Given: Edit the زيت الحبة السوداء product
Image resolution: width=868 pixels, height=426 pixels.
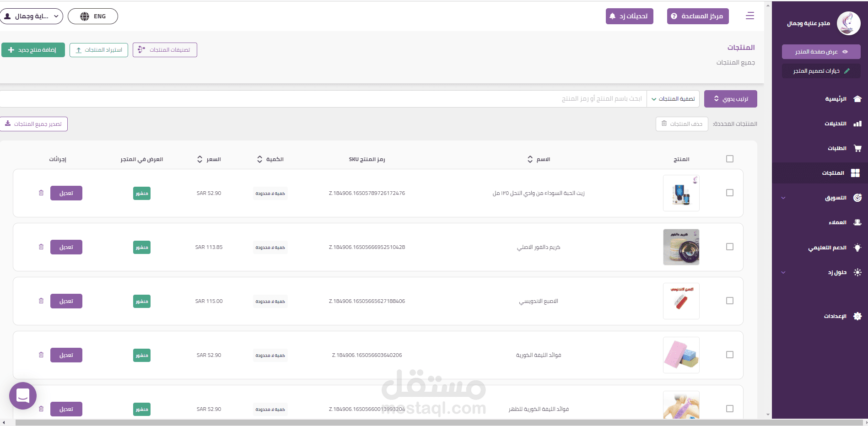Looking at the screenshot, I should click(x=66, y=193).
